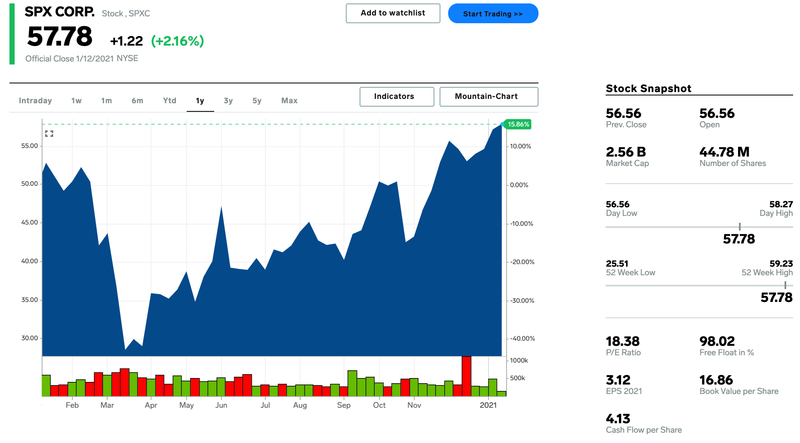This screenshot has height=443, width=800.
Task: Switch chart to 1m range
Action: pyautogui.click(x=106, y=101)
